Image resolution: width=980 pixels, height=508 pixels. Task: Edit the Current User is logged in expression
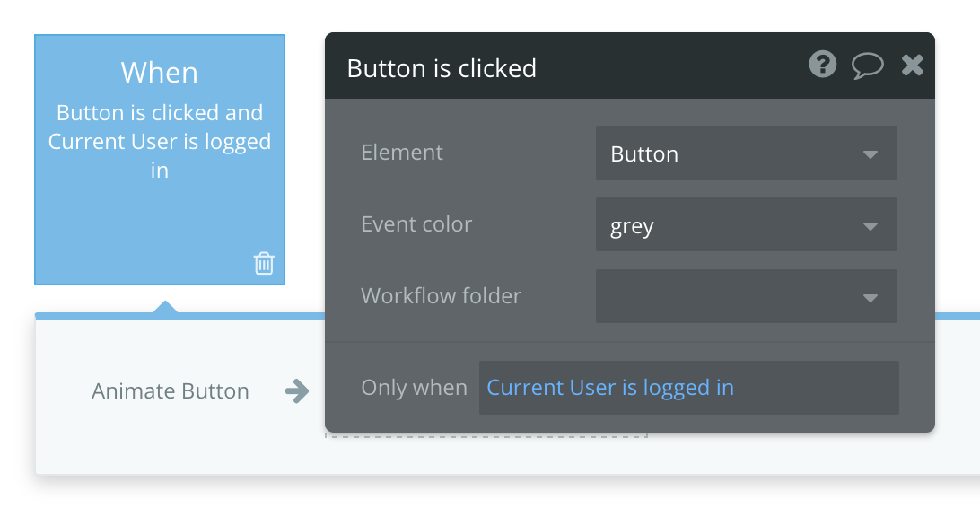click(x=610, y=388)
